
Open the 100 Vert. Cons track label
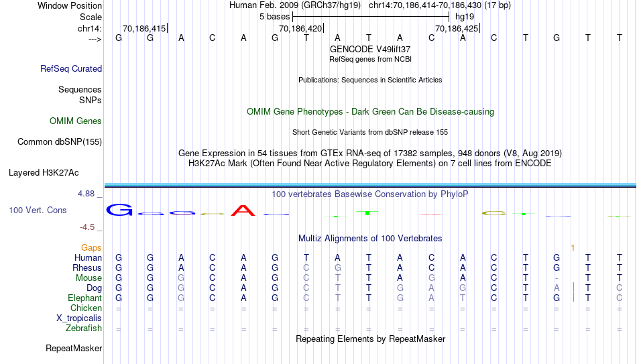[x=38, y=210]
